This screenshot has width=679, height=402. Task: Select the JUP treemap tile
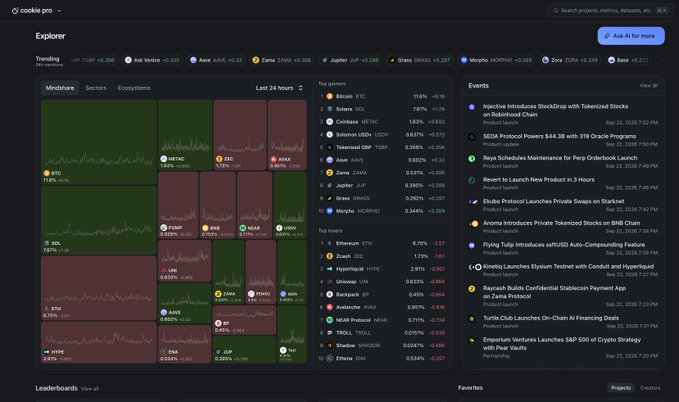click(245, 349)
